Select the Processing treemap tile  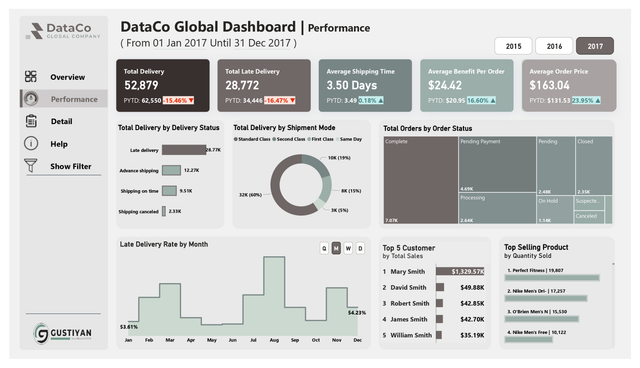click(497, 208)
